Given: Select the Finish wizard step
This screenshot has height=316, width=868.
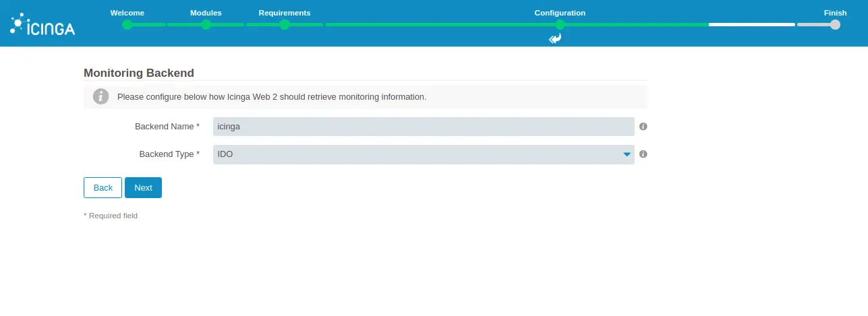Looking at the screenshot, I should point(835,13).
